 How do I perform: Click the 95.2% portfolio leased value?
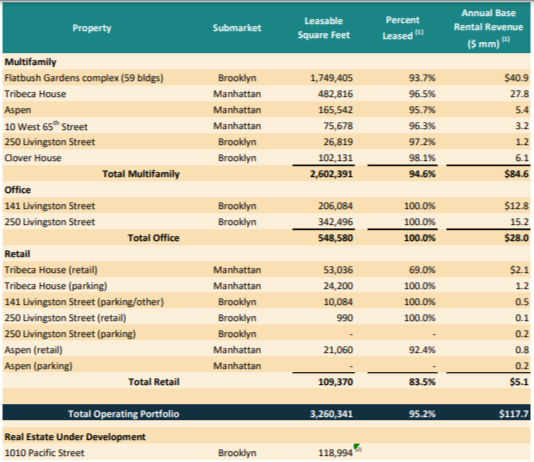coord(422,414)
